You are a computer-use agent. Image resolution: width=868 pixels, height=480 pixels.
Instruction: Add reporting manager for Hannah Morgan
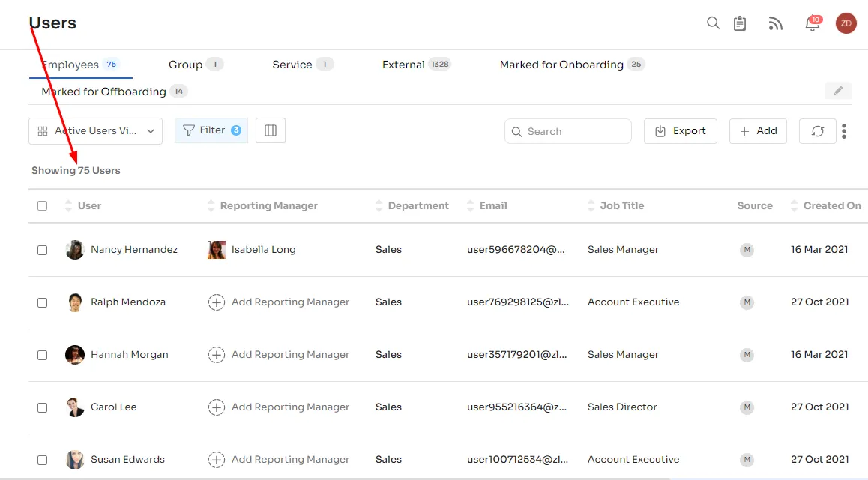(278, 355)
